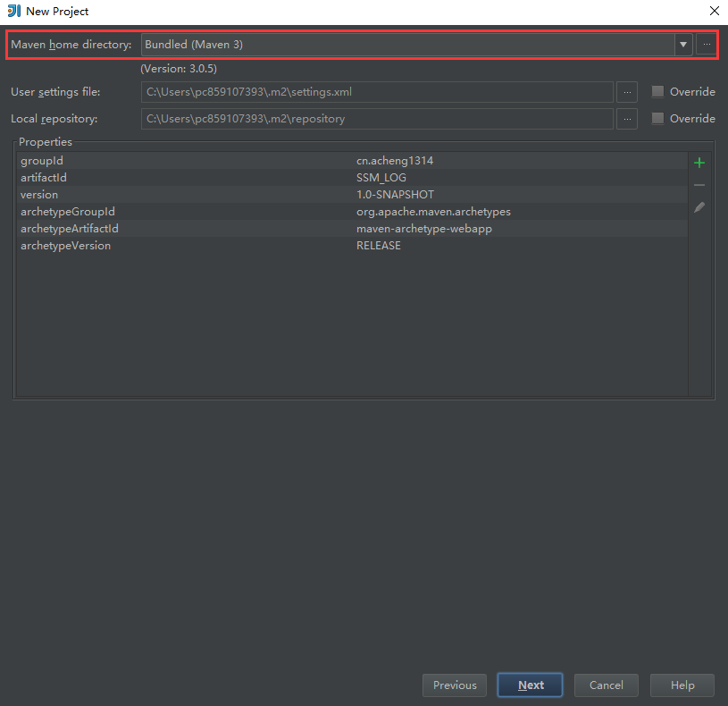The image size is (728, 706).
Task: Click the Previous button
Action: pos(455,685)
